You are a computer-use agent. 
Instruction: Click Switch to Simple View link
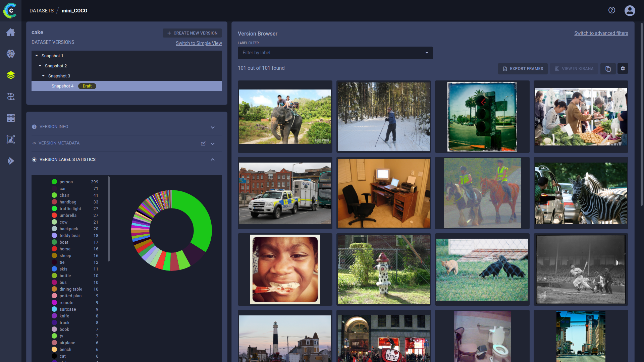pyautogui.click(x=199, y=43)
